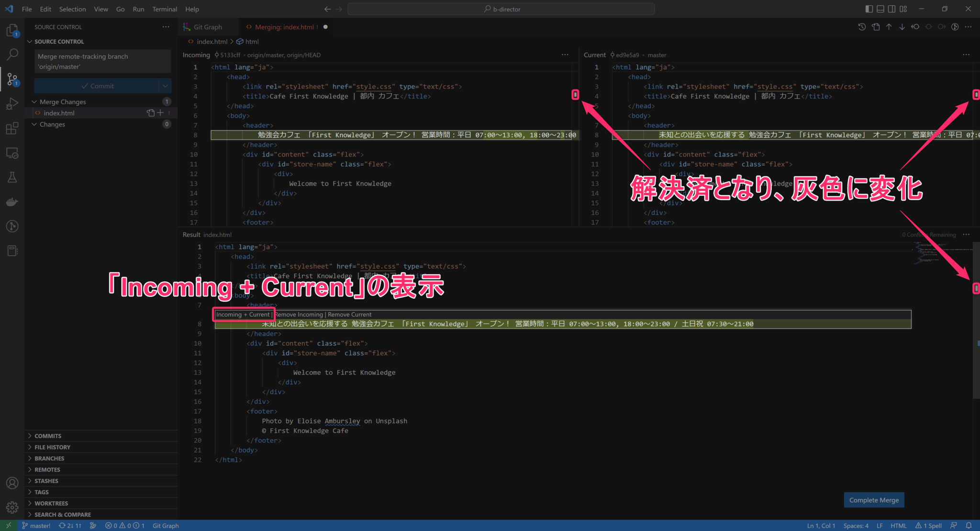Select the Incoming + Current merge option

(x=243, y=315)
